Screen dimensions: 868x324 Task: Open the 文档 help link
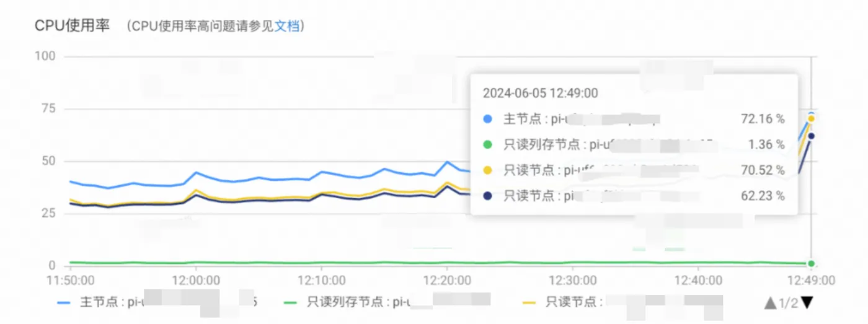(x=287, y=26)
